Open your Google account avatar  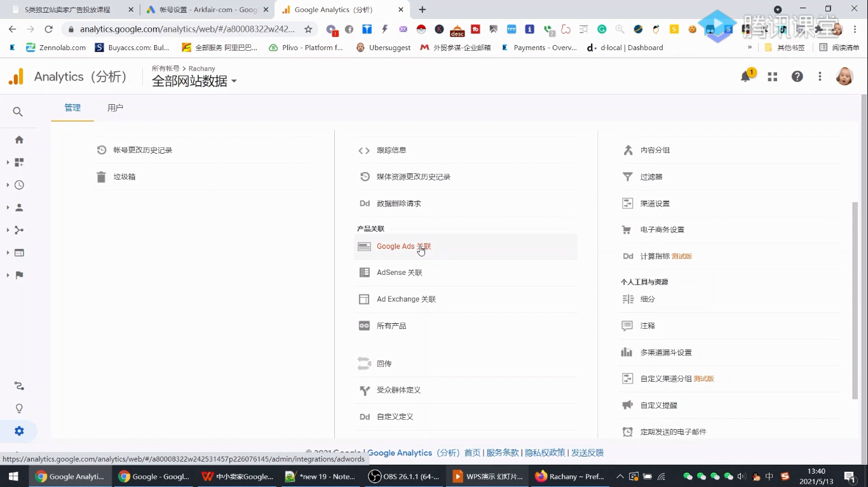click(x=844, y=76)
